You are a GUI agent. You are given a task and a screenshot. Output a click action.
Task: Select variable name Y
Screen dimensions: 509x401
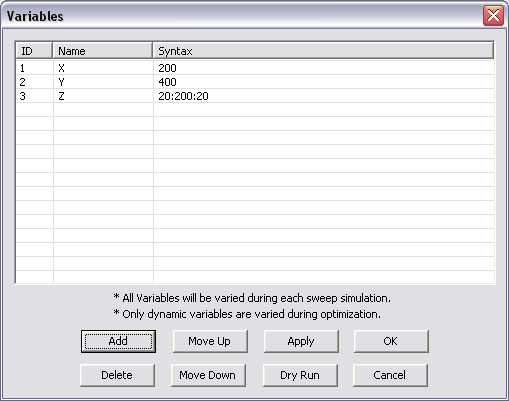click(x=61, y=82)
